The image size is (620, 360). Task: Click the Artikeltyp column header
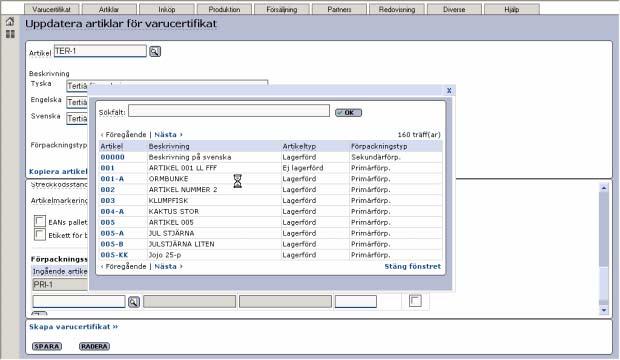click(x=299, y=146)
